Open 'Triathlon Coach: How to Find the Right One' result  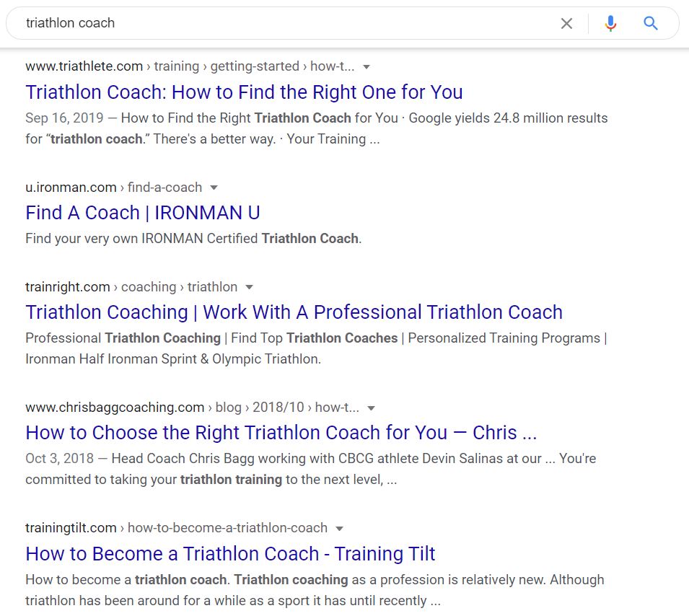(244, 92)
